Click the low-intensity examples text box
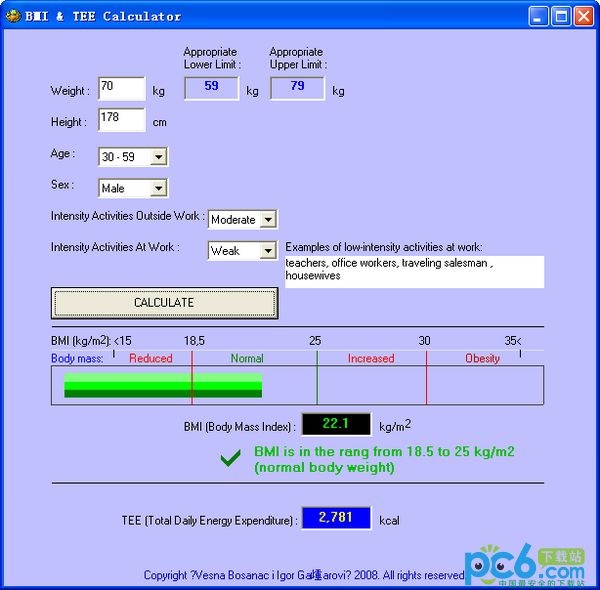 click(x=414, y=272)
